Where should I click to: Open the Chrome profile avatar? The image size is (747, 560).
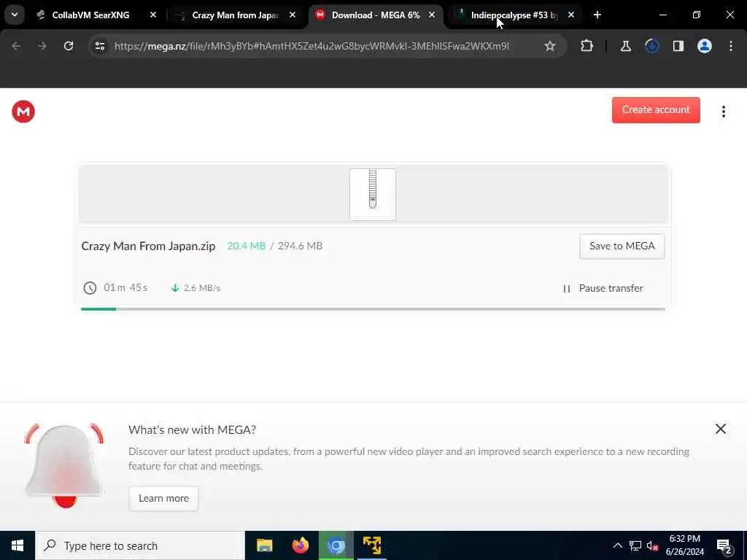(x=704, y=46)
